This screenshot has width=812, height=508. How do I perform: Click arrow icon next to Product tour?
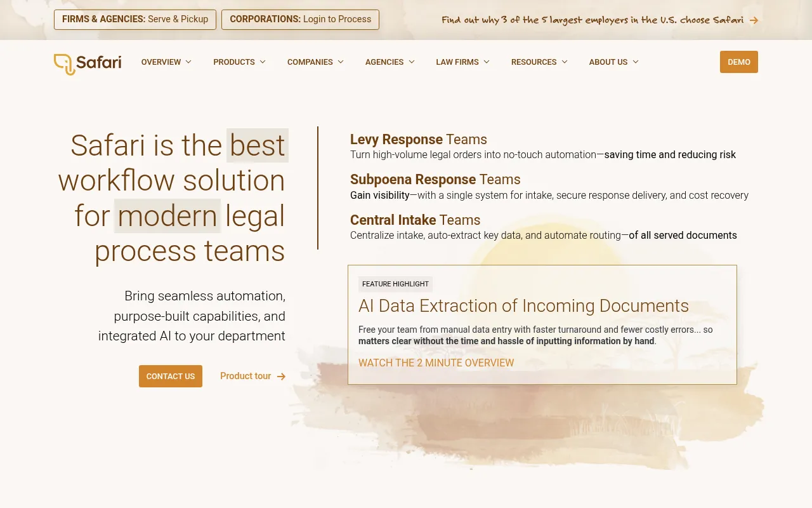click(281, 377)
